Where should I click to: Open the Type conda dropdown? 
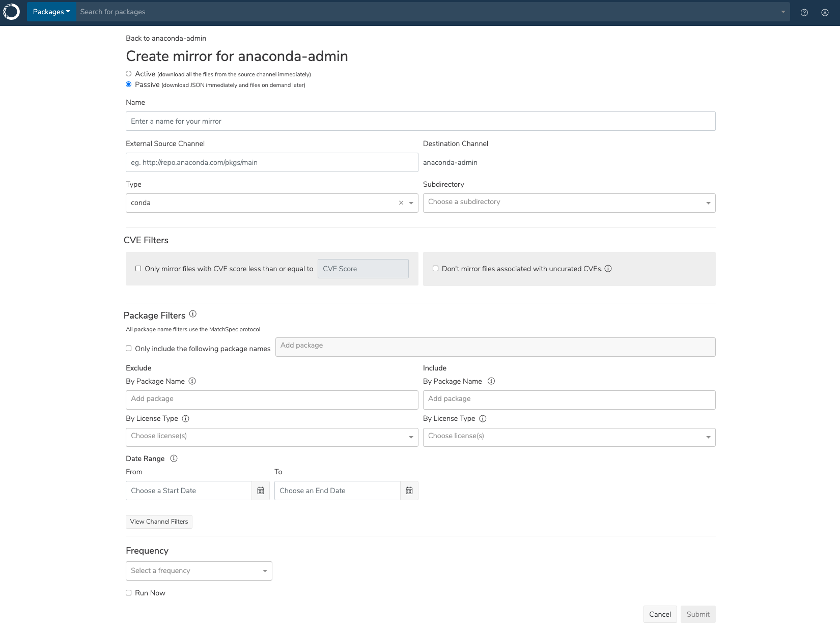[x=272, y=203]
